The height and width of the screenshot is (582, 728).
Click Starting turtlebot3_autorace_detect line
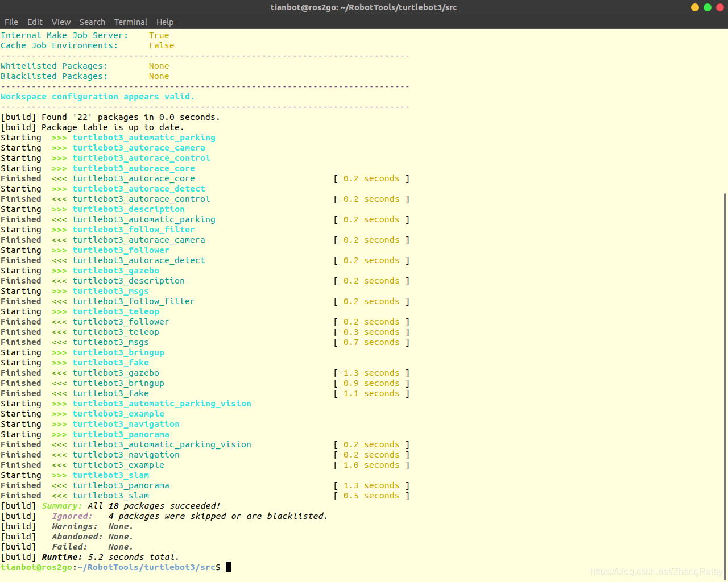[x=103, y=189]
